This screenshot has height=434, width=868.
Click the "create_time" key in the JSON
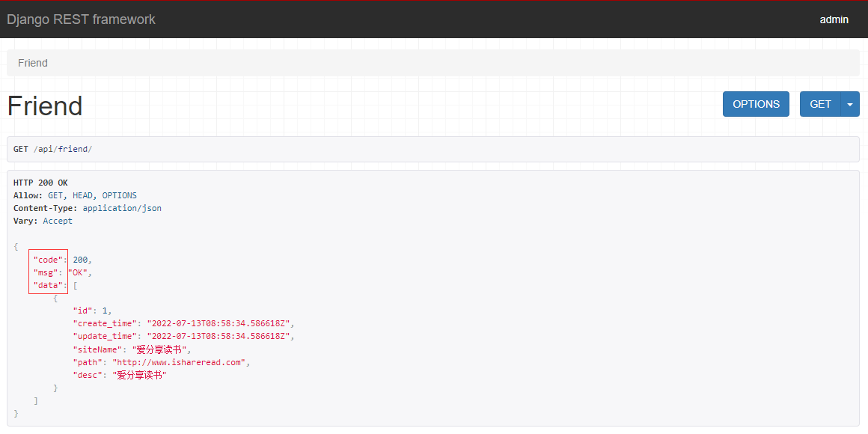(x=104, y=323)
